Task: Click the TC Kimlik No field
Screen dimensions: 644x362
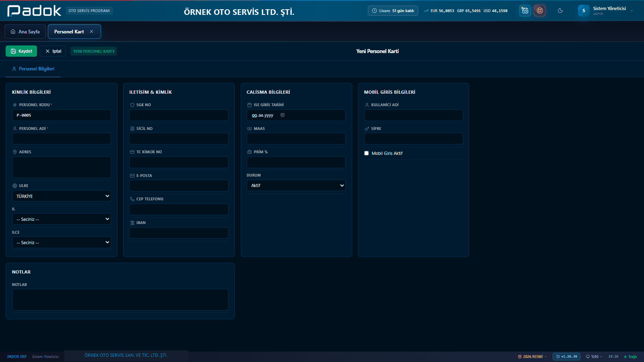Action: coord(179,162)
